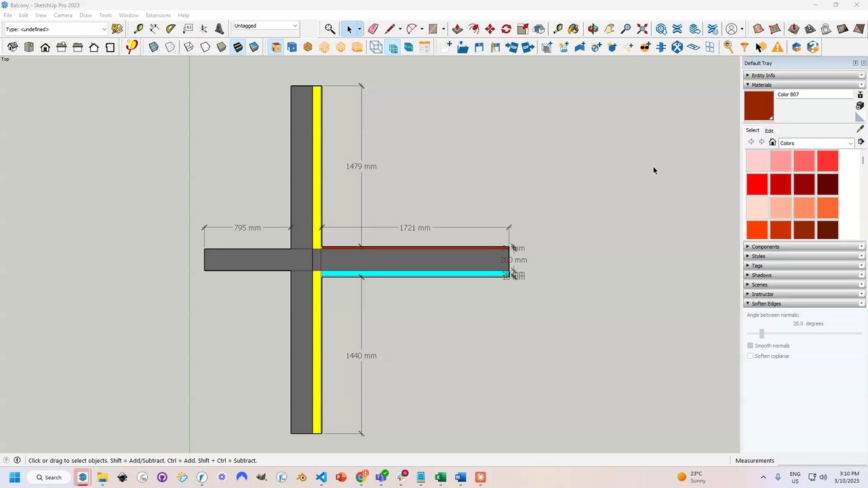868x488 pixels.
Task: Open the Extensions menu
Action: click(x=158, y=15)
